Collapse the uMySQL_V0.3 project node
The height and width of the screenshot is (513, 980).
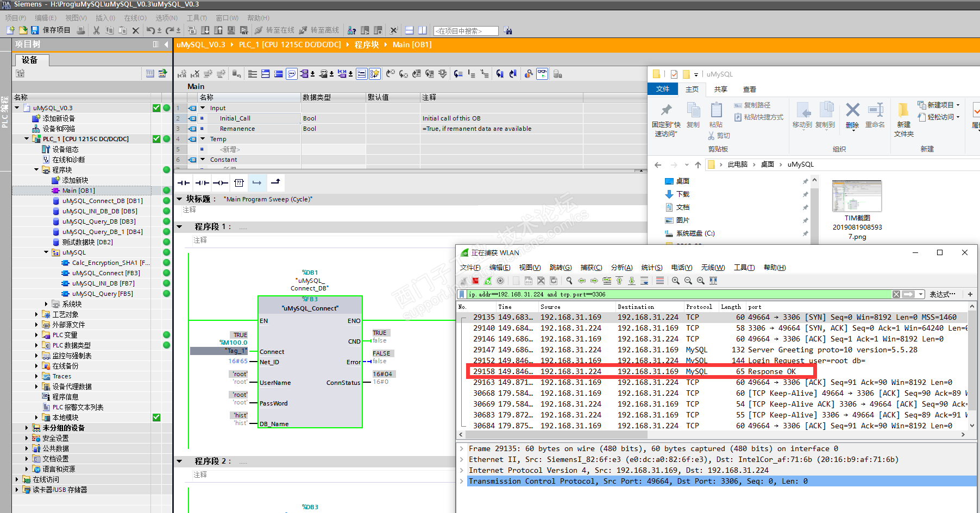[x=17, y=108]
